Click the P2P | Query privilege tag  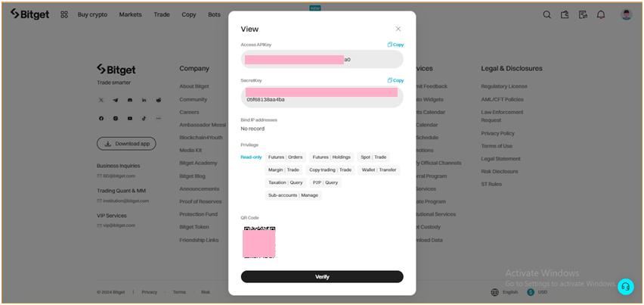click(325, 182)
